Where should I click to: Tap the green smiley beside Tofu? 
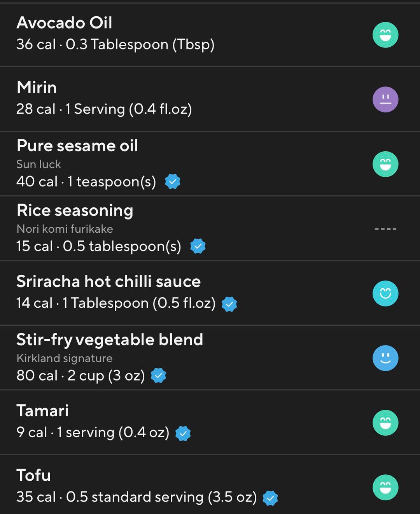pos(385,487)
